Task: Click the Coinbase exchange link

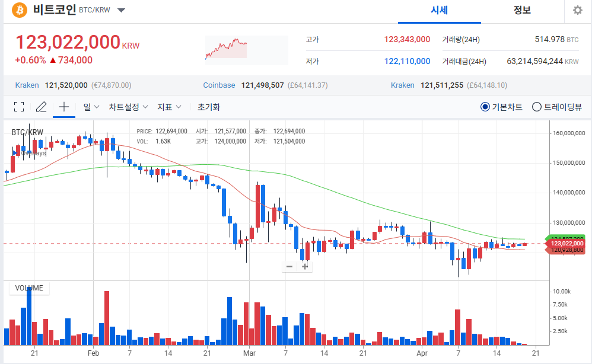Action: coord(219,85)
